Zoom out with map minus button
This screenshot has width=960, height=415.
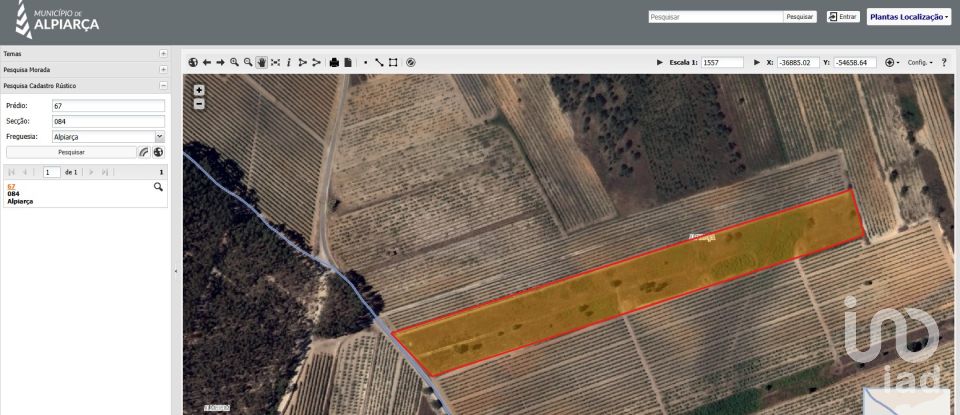tap(199, 103)
